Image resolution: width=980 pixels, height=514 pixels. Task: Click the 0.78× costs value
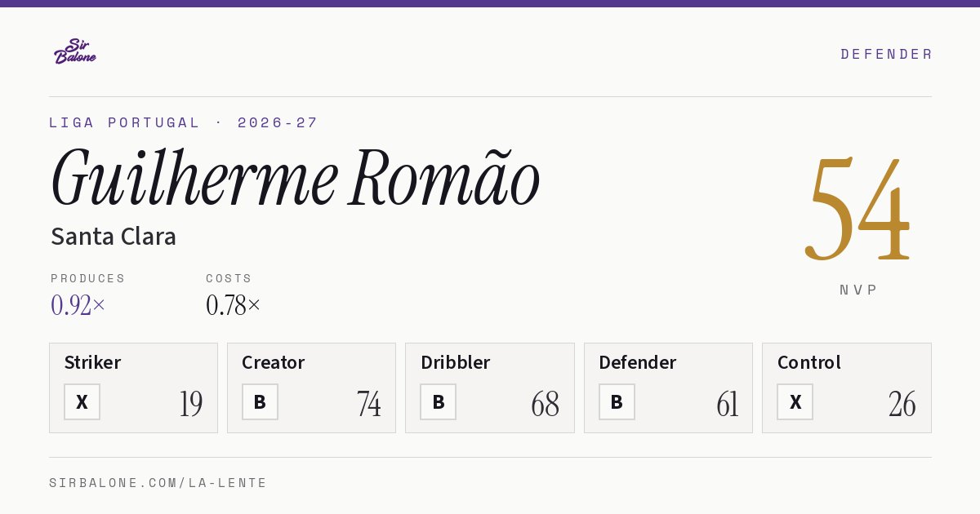234,305
